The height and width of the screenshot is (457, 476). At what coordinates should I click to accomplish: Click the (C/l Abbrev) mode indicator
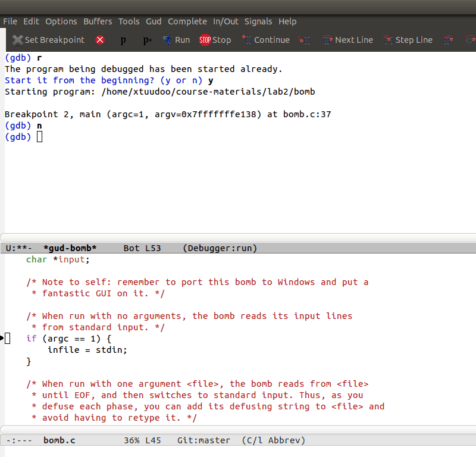(x=274, y=440)
